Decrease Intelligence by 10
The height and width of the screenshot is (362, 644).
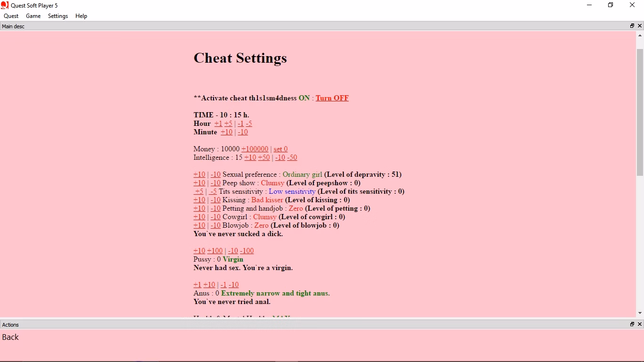(x=280, y=157)
